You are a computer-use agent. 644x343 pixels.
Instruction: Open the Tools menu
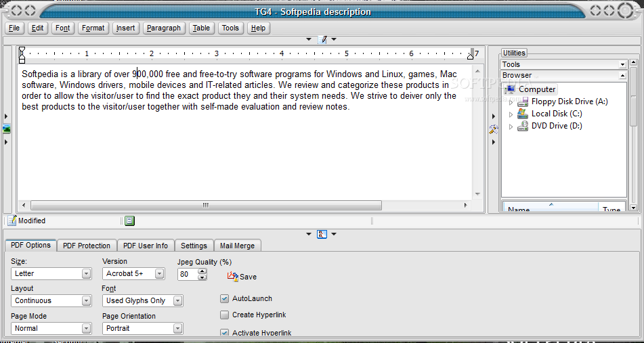[x=230, y=28]
